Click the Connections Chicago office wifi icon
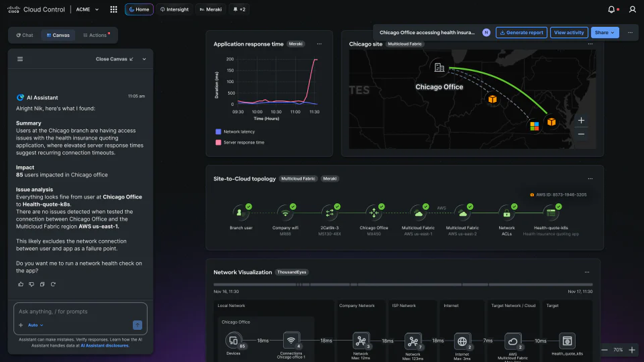The height and width of the screenshot is (362, 644). [x=291, y=341]
